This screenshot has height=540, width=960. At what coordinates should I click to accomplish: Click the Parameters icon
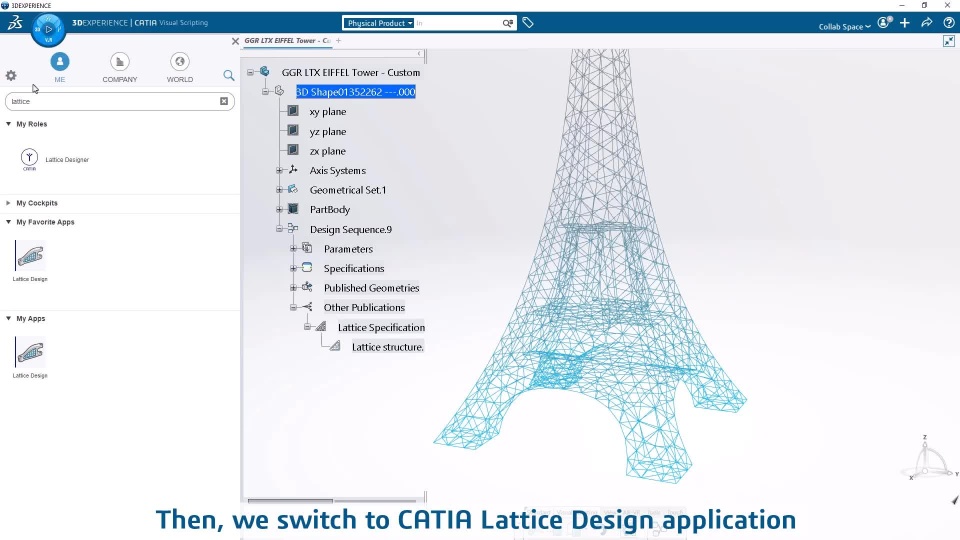(x=307, y=248)
